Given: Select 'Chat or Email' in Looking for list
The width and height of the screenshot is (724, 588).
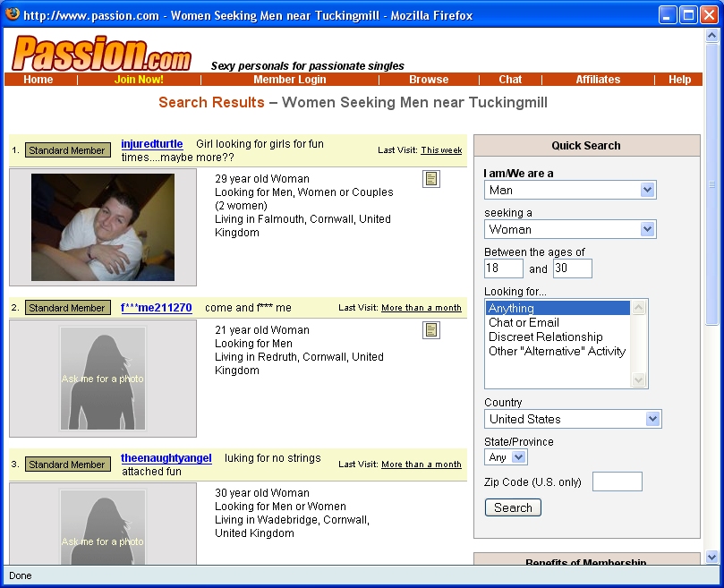Looking at the screenshot, I should tap(524, 323).
